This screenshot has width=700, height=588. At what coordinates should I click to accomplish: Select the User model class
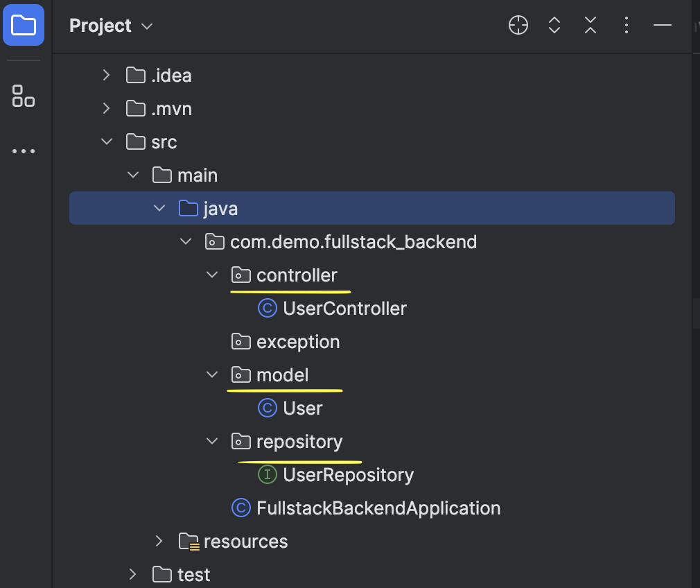pyautogui.click(x=302, y=408)
